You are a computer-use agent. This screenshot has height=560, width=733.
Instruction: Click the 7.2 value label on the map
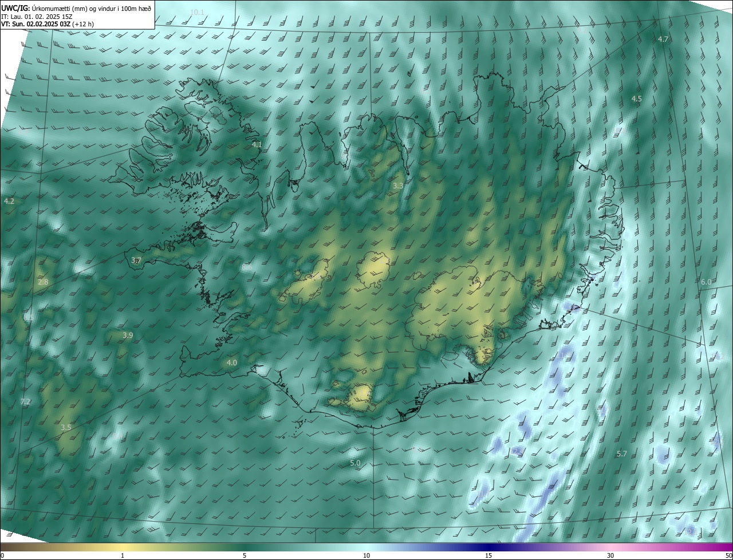point(25,402)
